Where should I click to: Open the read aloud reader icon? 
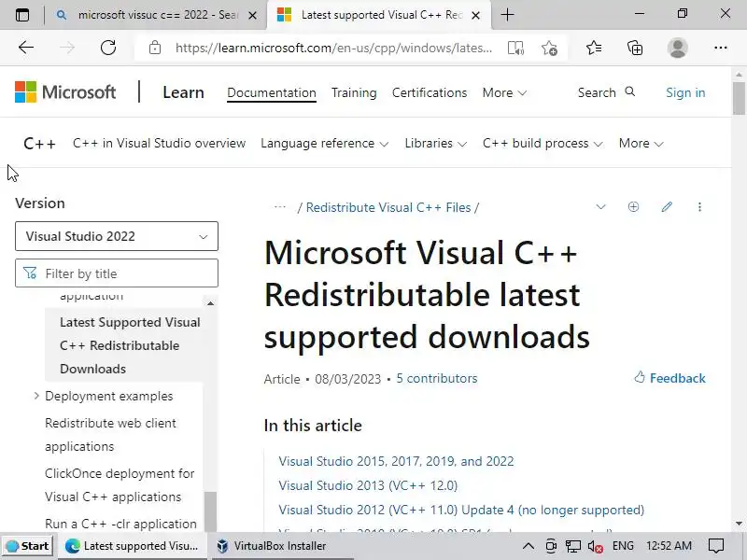(x=515, y=48)
